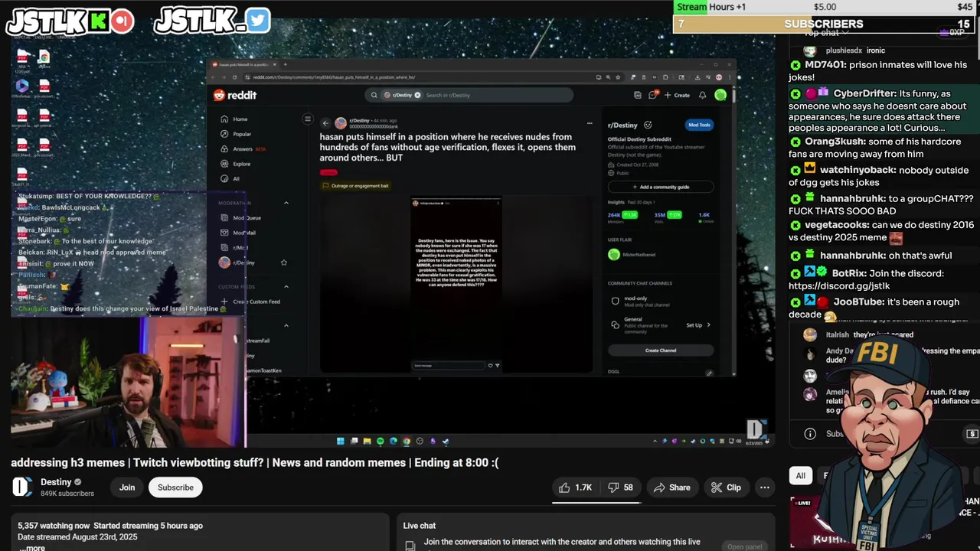Expand the video description with ...more
980x551 pixels.
31,548
